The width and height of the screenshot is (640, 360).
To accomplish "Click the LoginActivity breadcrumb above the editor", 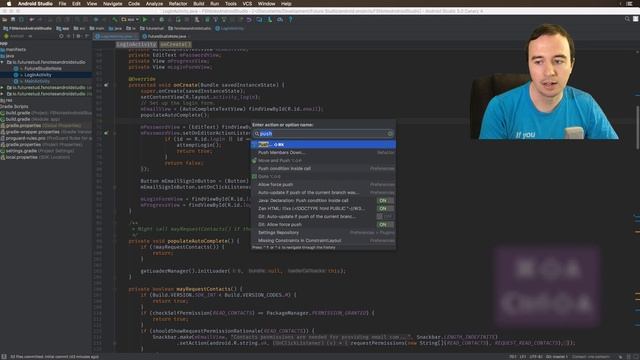I will point(136,44).
